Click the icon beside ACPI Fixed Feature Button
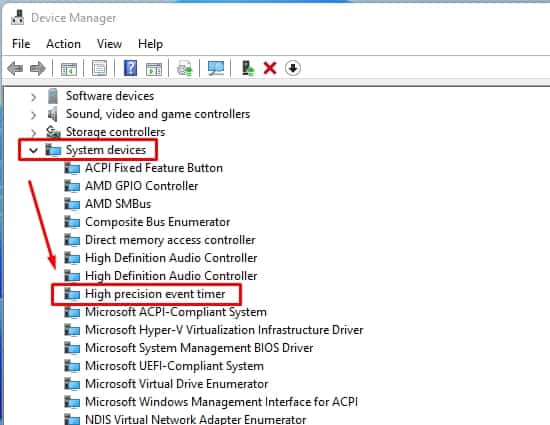 pyautogui.click(x=72, y=168)
